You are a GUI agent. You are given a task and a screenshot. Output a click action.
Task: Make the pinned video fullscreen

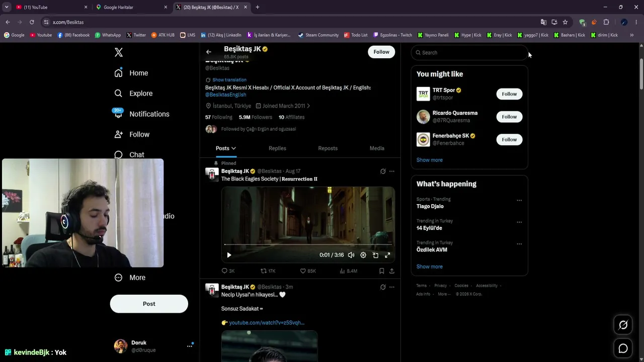coord(387,255)
